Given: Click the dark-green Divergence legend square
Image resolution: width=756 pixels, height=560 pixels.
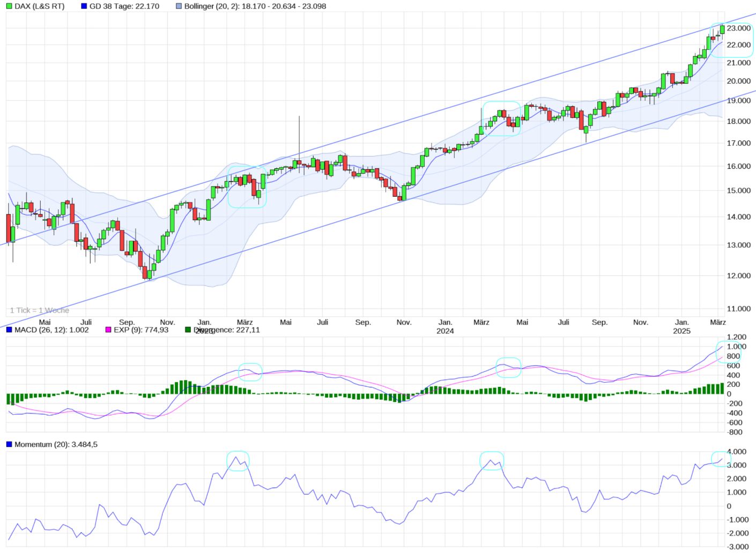Looking at the screenshot, I should (x=188, y=330).
